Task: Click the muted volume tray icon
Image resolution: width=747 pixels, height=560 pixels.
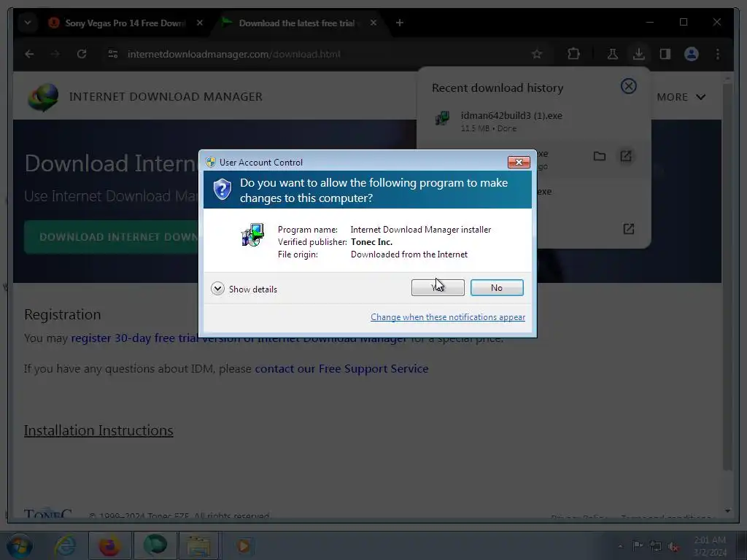Action: point(673,546)
